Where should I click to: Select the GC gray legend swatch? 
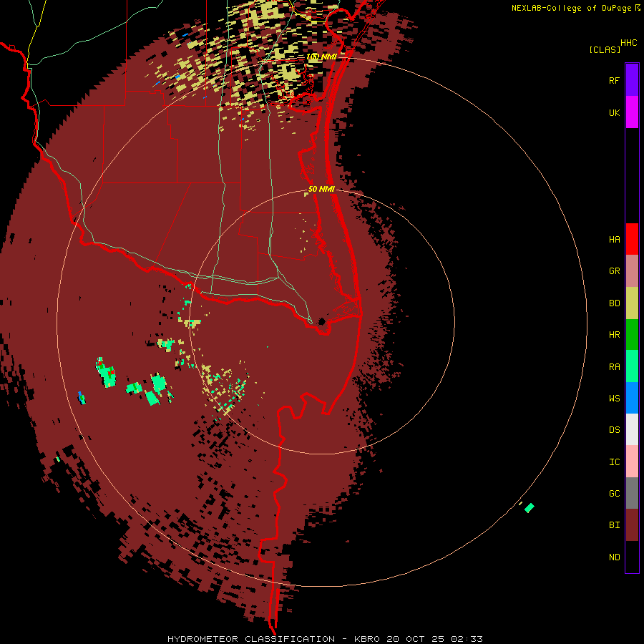point(632,493)
